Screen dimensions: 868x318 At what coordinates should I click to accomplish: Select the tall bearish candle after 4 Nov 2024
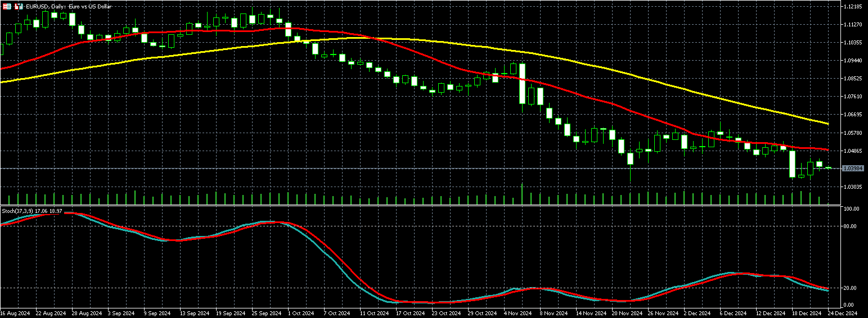coord(522,83)
